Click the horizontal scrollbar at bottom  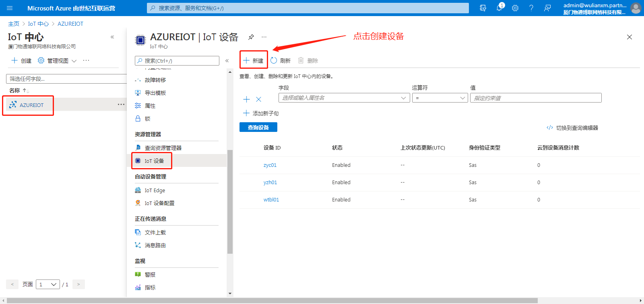(272, 301)
